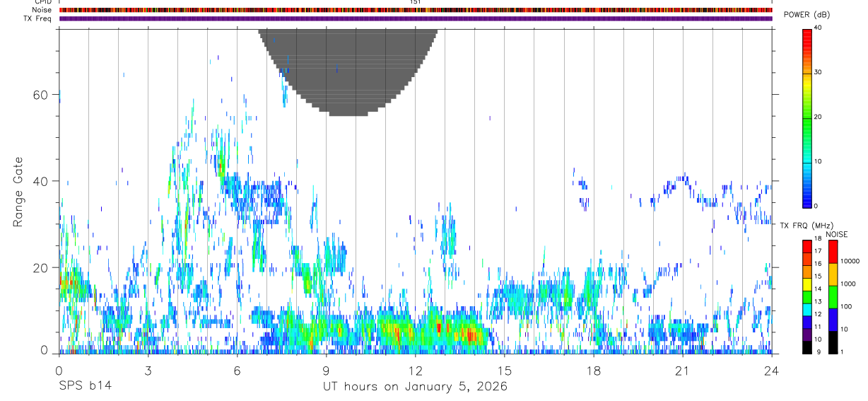Click the 'NOISE' legend title
This screenshot has height=401, width=868.
pos(837,235)
